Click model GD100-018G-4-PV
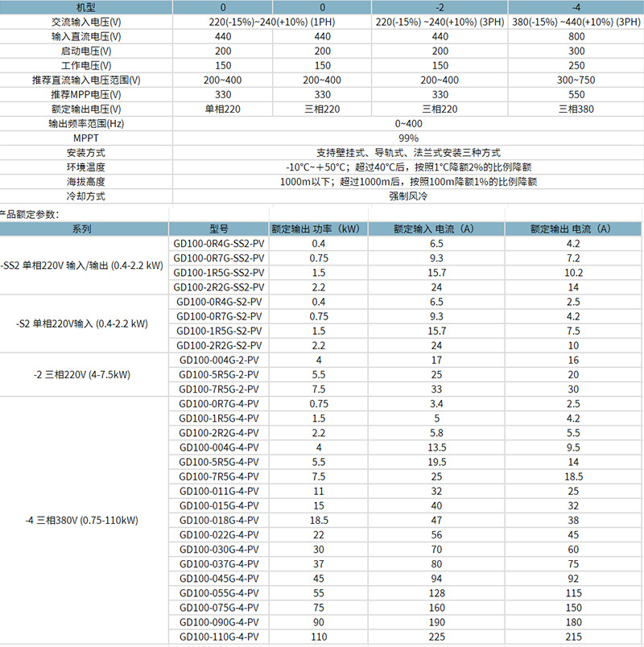The image size is (644, 647). (219, 521)
